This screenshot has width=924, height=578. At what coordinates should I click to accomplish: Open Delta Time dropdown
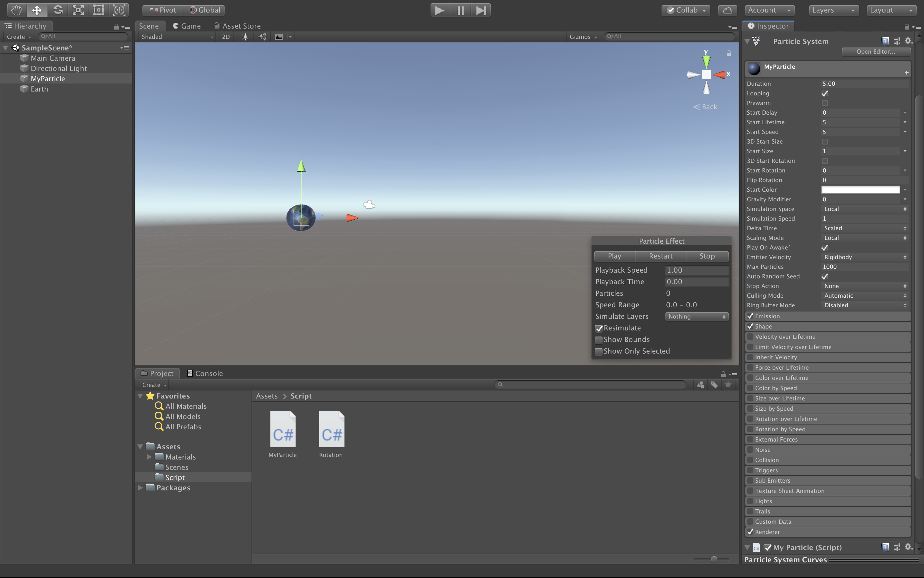pyautogui.click(x=865, y=228)
